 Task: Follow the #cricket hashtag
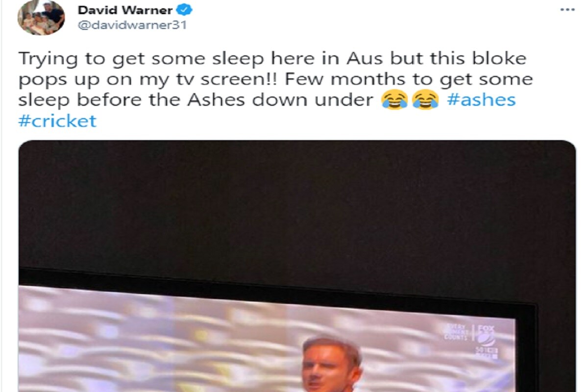click(57, 121)
